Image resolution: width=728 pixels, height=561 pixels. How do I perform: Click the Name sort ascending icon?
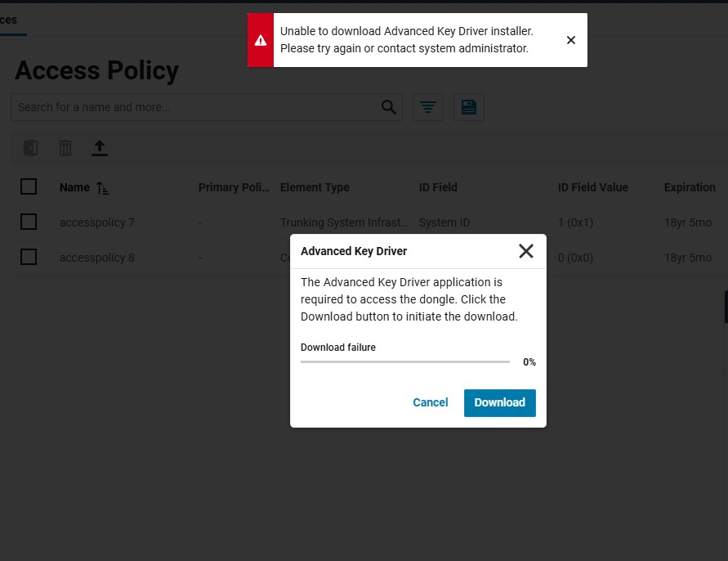(x=102, y=188)
